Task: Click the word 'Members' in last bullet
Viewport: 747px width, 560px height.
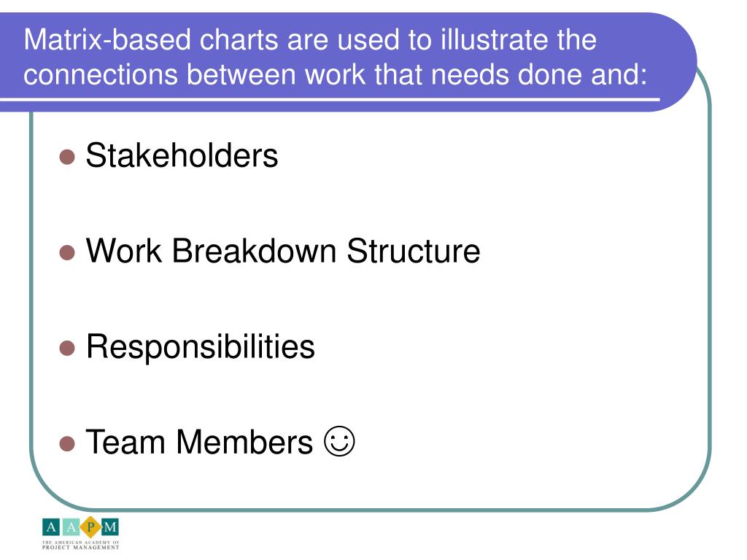Action: click(x=244, y=442)
